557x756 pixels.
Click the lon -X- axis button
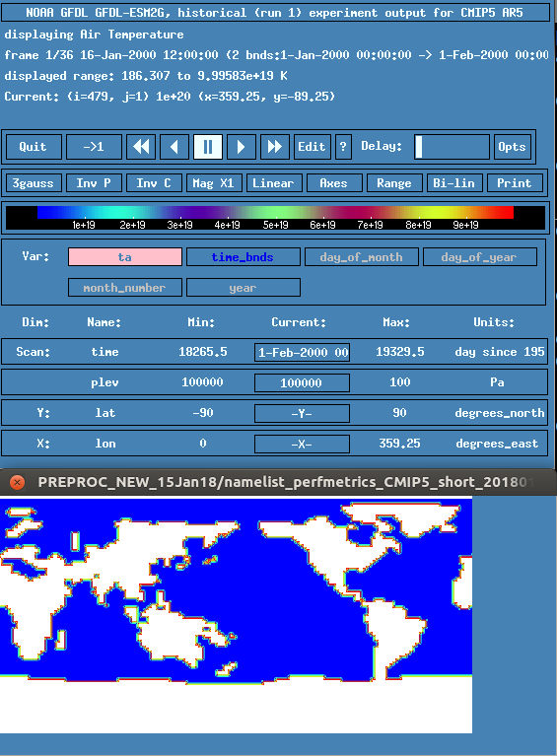[302, 445]
